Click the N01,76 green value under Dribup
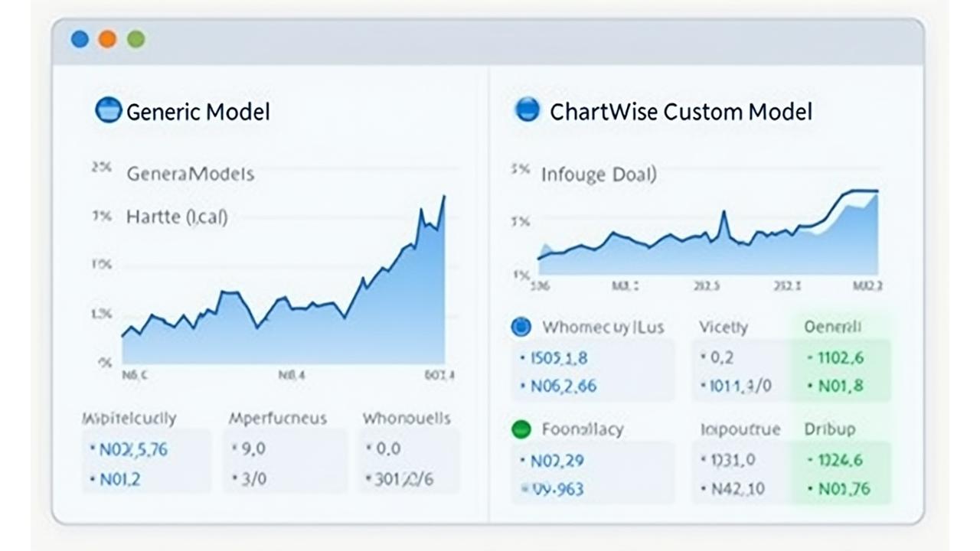Screen dimensions: 980x551 pyautogui.click(x=841, y=488)
